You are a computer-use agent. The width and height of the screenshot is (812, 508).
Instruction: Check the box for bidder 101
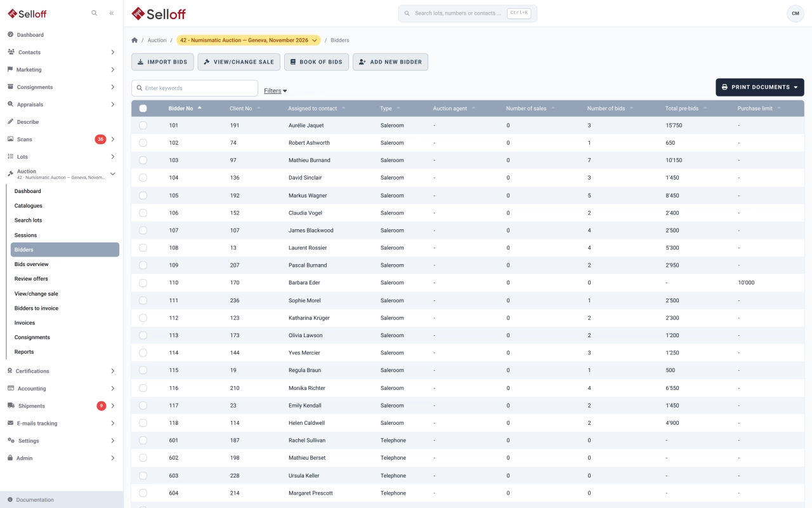pyautogui.click(x=143, y=126)
